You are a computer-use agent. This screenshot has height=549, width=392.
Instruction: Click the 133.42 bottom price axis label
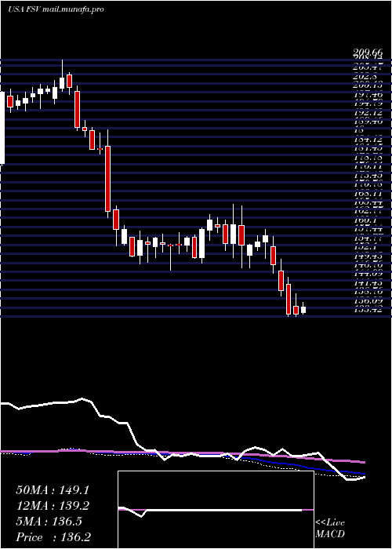pos(368,309)
